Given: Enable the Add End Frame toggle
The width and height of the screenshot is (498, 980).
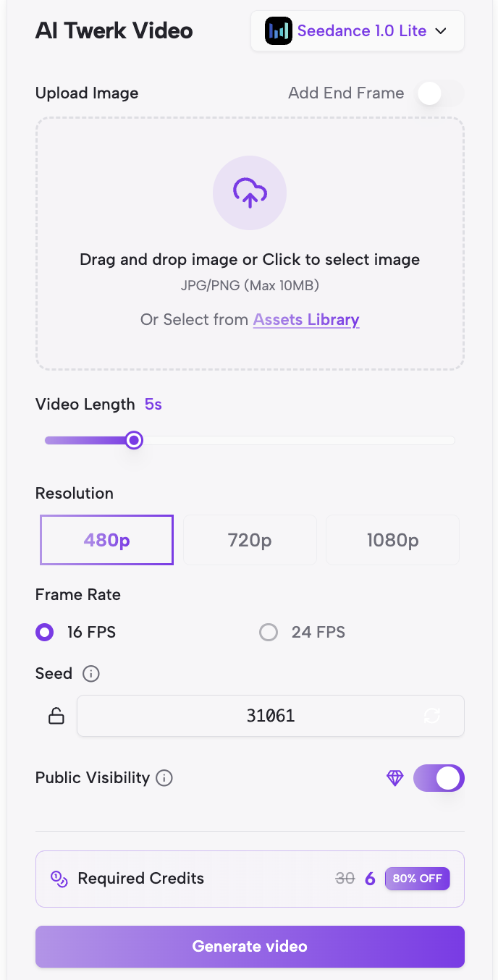Looking at the screenshot, I should pyautogui.click(x=440, y=93).
